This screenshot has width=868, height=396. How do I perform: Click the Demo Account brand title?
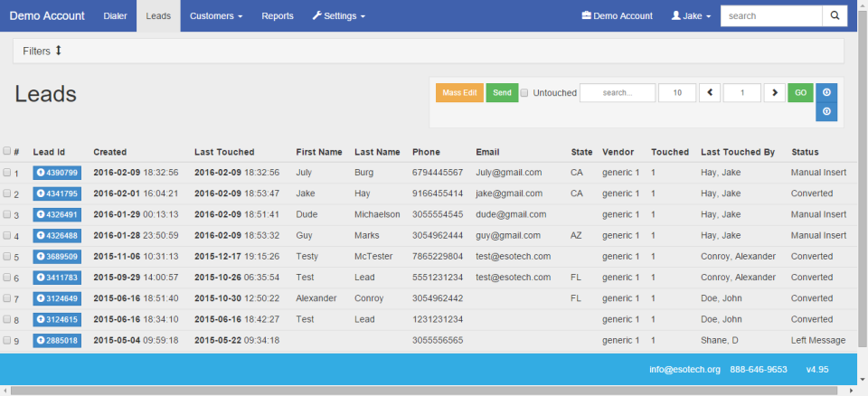click(x=47, y=16)
